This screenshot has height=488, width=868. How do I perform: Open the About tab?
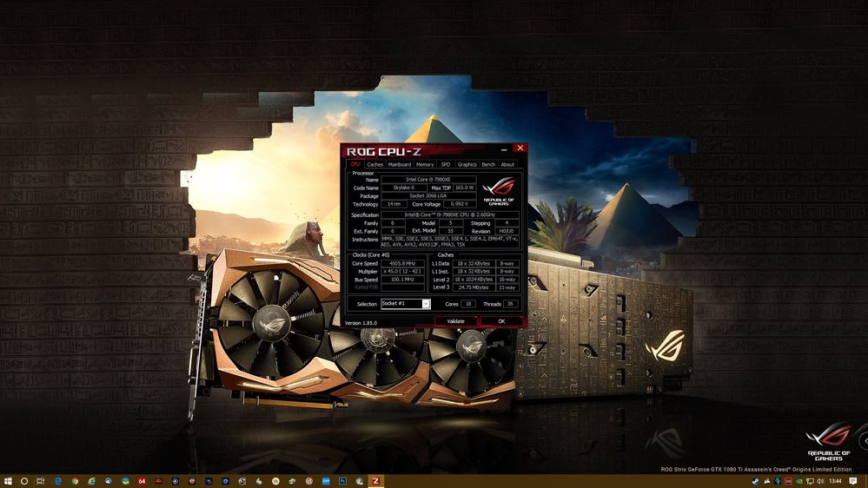[507, 164]
